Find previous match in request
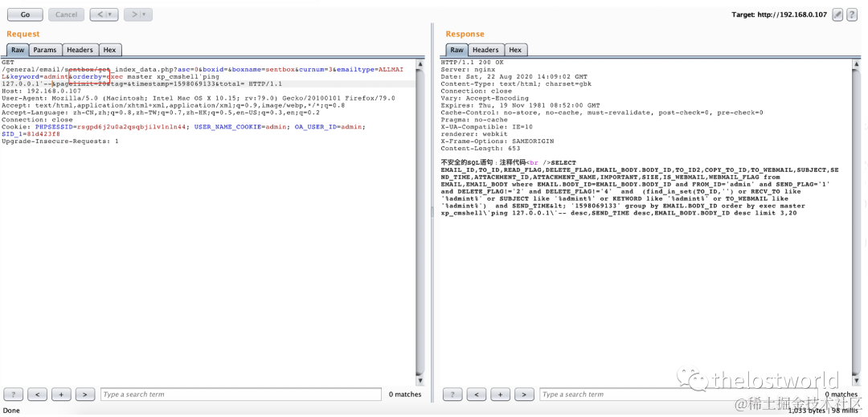This screenshot has height=417, width=868. [37, 395]
